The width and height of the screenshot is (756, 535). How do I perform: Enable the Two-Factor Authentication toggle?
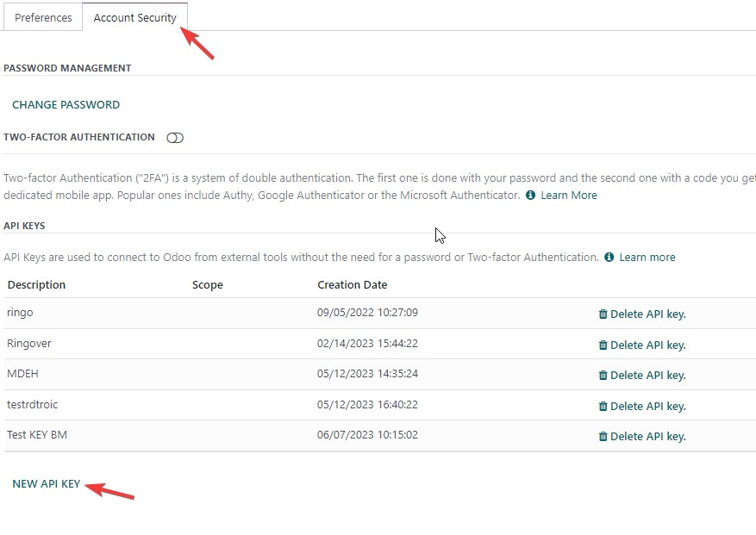pyautogui.click(x=174, y=139)
